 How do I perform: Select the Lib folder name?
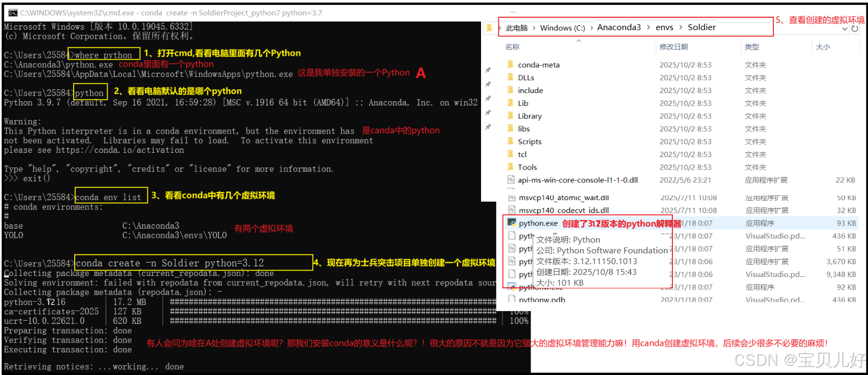pos(523,103)
